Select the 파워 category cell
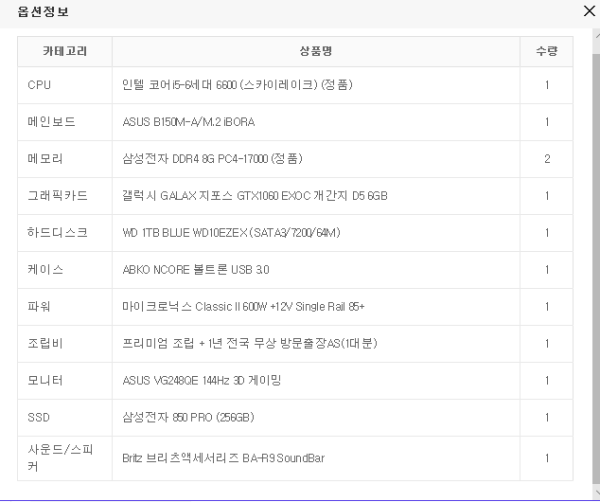 click(65, 307)
